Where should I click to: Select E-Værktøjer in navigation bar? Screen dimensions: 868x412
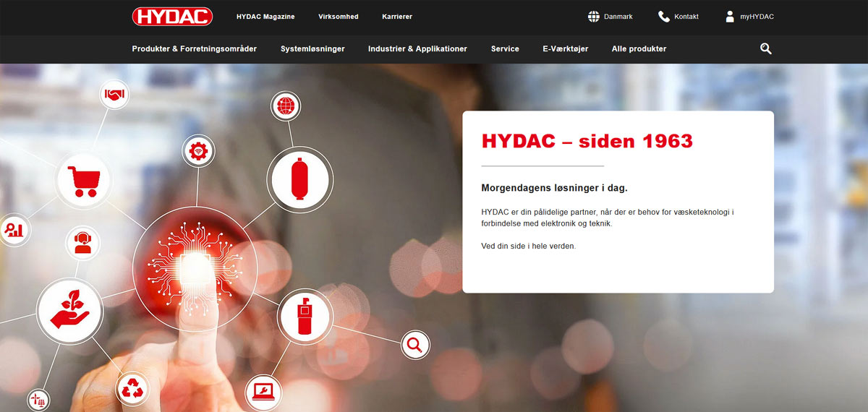point(565,49)
